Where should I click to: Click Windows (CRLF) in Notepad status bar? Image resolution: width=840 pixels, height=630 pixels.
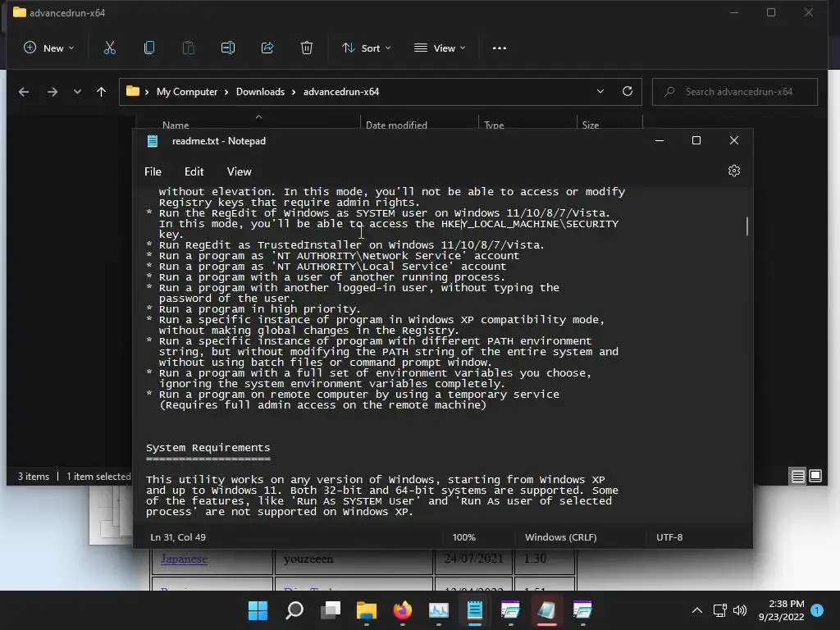[560, 537]
